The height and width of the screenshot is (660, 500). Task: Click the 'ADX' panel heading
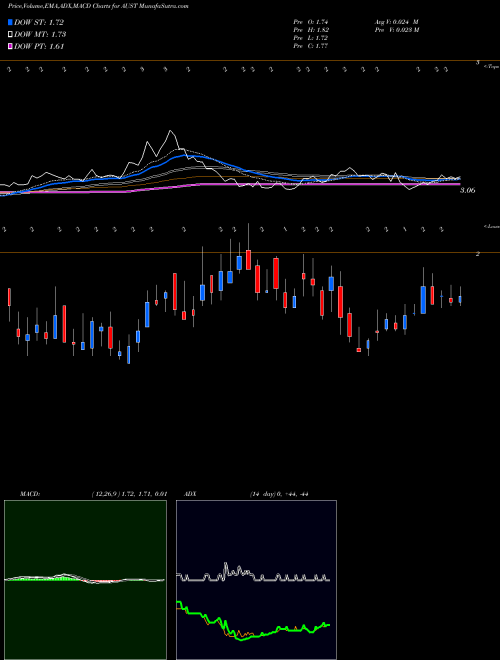click(x=190, y=494)
